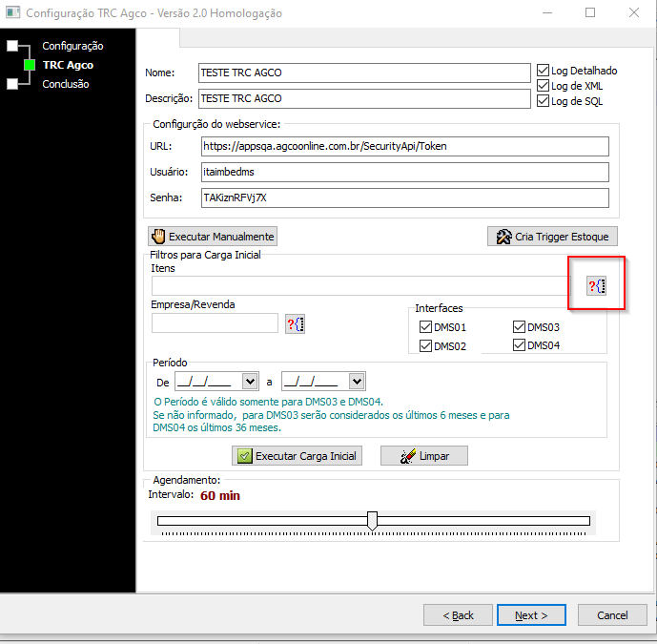Open the Período 'a' end date dropdown

[357, 382]
